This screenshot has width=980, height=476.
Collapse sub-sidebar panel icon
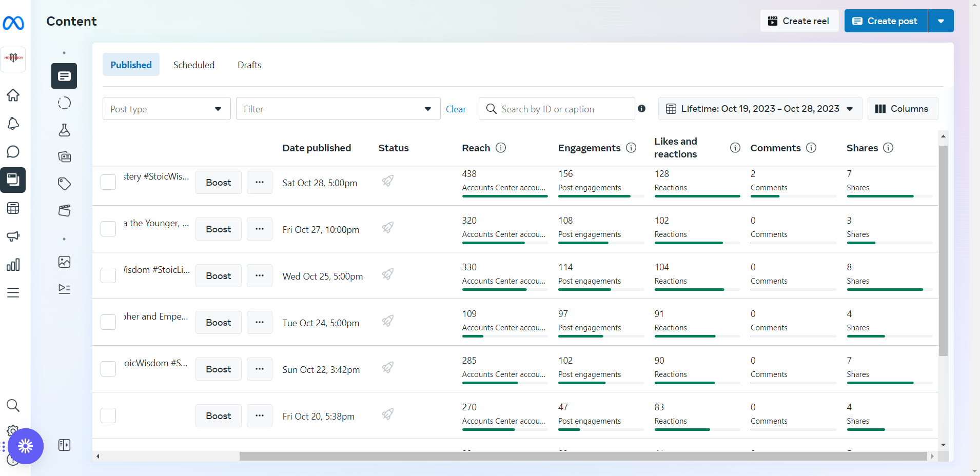[x=64, y=445]
